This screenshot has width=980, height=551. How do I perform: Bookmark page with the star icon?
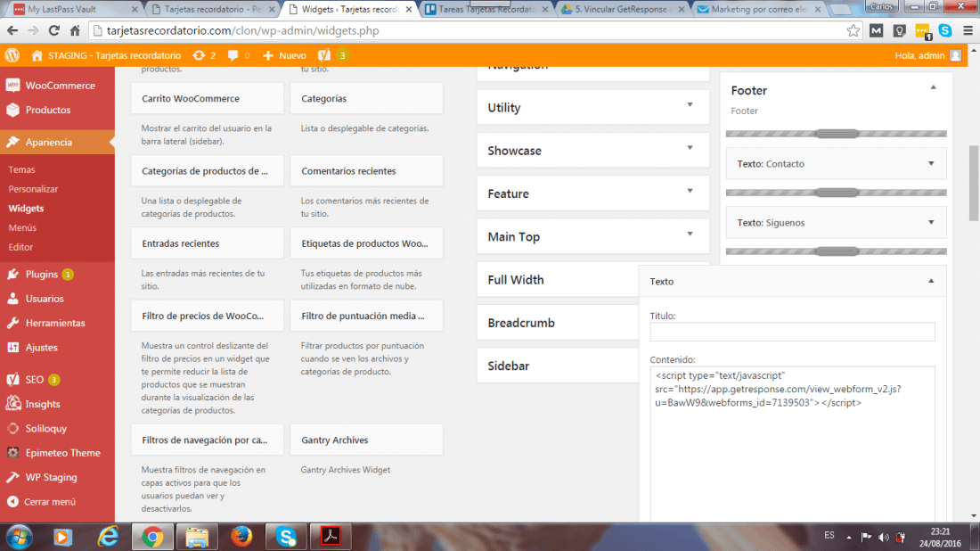click(853, 30)
